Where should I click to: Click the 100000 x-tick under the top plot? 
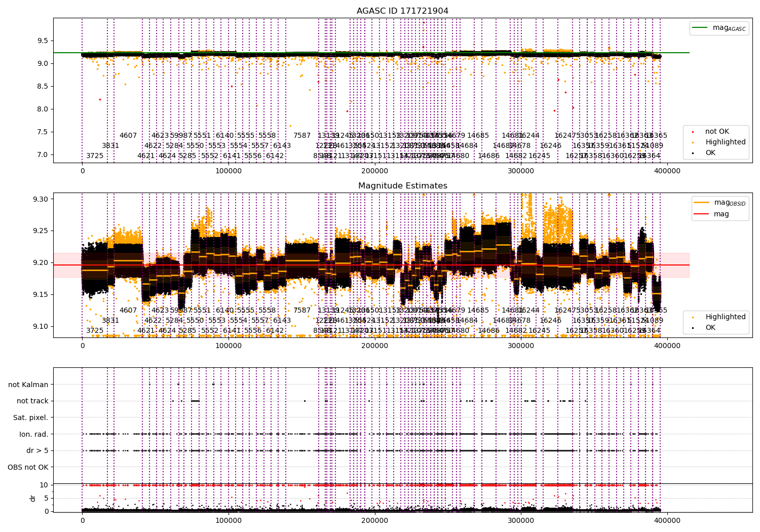(x=229, y=171)
